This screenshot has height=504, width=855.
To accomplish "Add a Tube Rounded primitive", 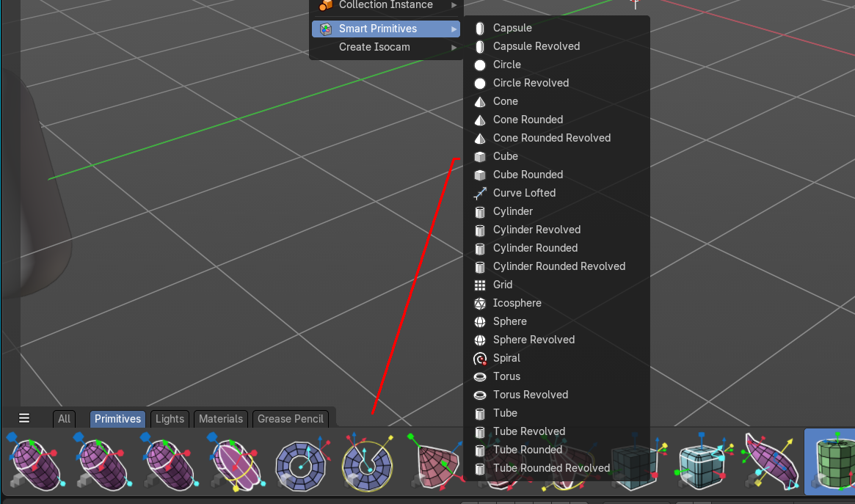I will [x=556, y=450].
